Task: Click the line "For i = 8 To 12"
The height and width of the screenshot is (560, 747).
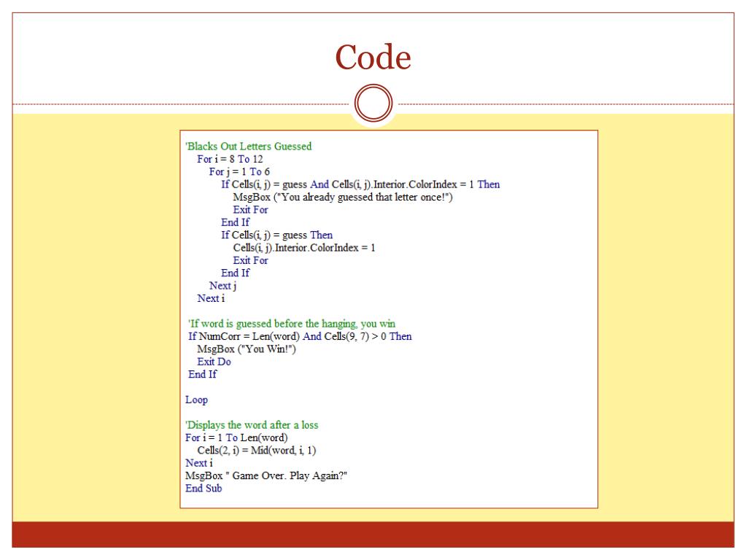Action: coord(230,159)
